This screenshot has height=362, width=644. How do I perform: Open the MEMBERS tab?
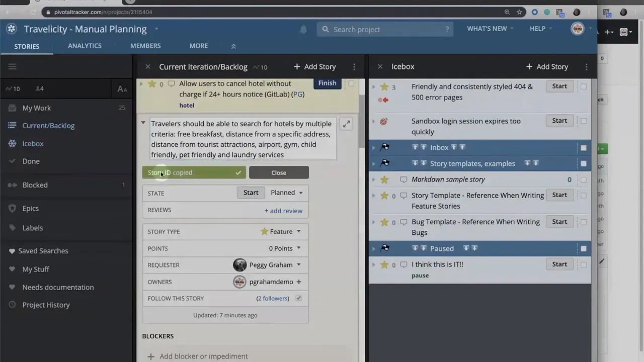point(145,46)
